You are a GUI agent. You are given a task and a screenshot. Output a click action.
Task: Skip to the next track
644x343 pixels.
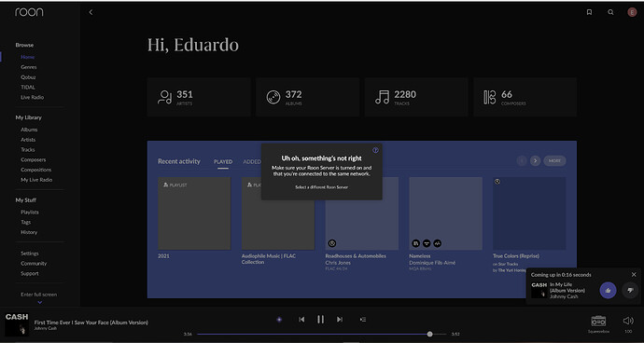[340, 319]
